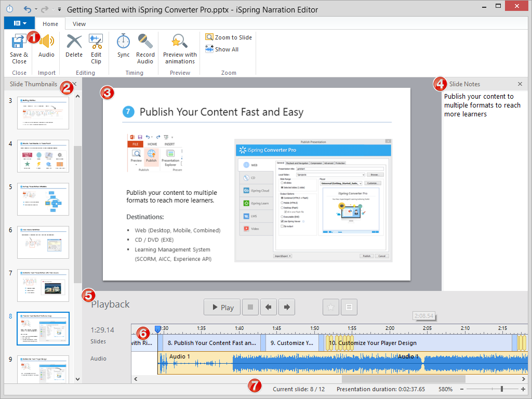Click the 1:40 mark on timeline ruler
Screen dimensions: 532x399
pyautogui.click(x=239, y=328)
